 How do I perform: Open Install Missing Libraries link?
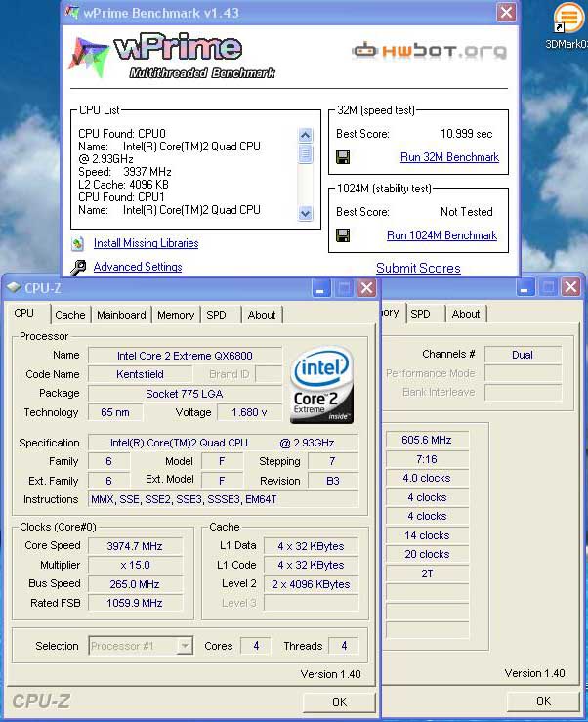(146, 243)
